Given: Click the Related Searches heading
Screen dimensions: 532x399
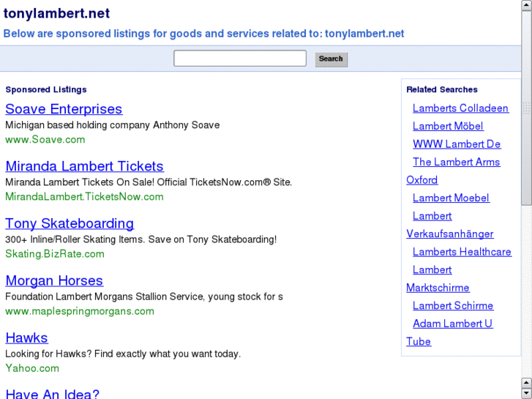Looking at the screenshot, I should (442, 89).
